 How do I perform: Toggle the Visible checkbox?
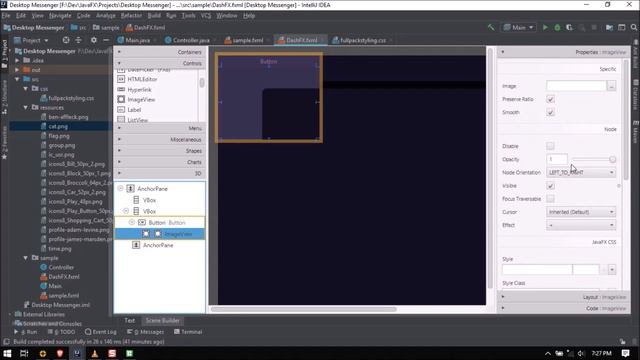550,186
